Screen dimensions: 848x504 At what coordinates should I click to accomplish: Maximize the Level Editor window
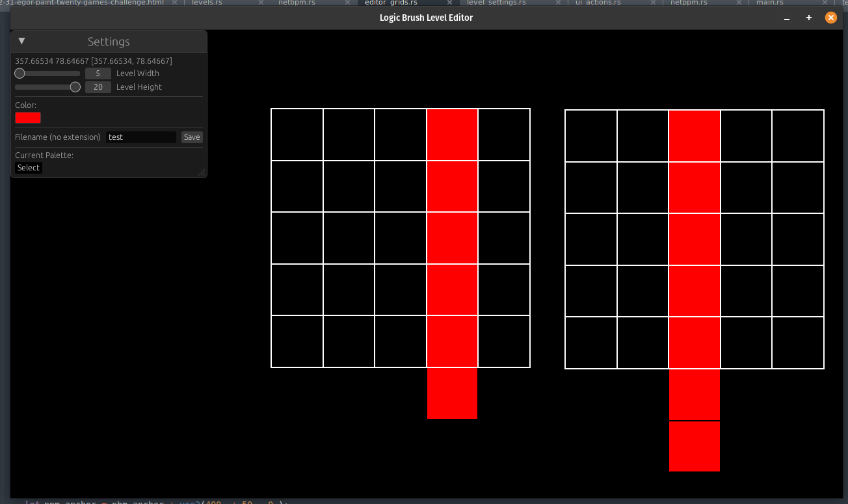[809, 18]
